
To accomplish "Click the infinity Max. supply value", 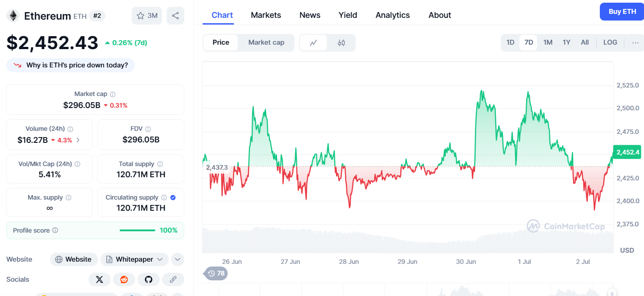I will (50, 208).
